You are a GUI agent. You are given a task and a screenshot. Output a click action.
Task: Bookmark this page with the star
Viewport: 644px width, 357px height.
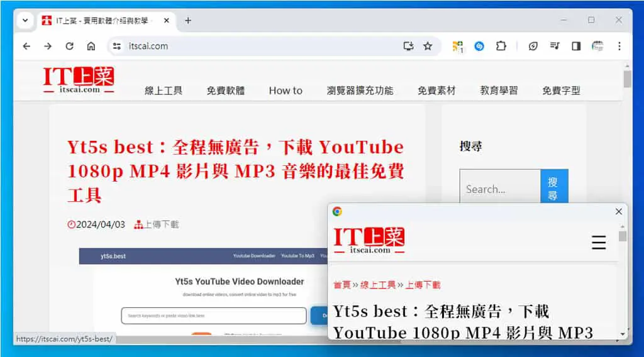click(x=428, y=46)
